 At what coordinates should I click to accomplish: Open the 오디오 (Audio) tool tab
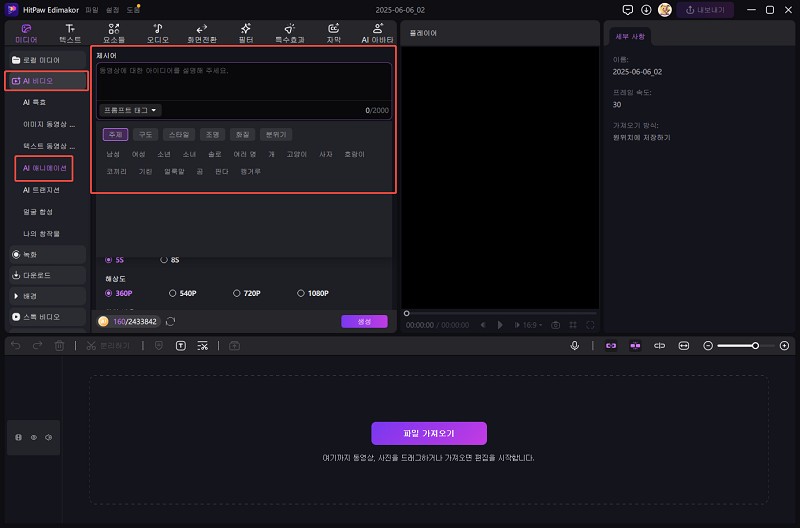click(x=158, y=34)
